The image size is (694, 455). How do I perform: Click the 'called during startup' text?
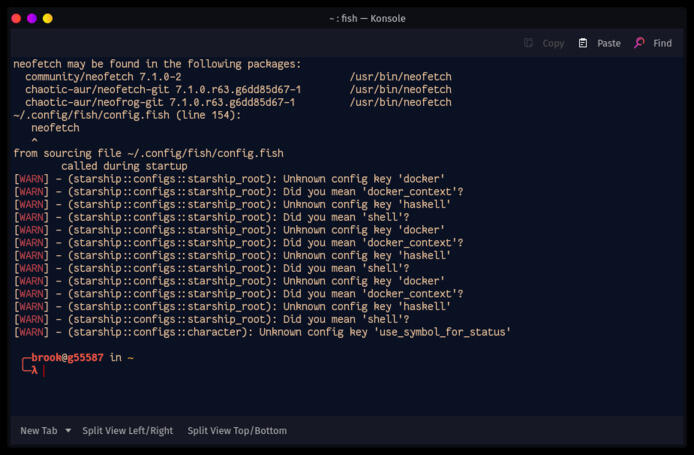pos(124,166)
